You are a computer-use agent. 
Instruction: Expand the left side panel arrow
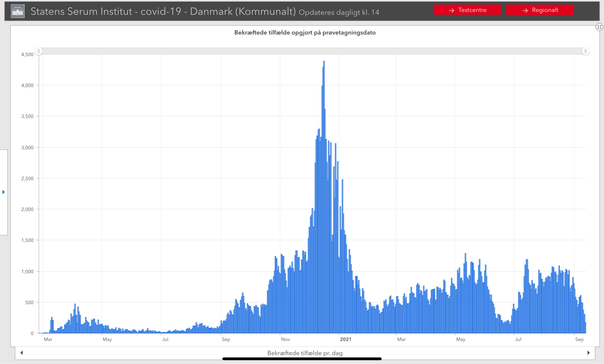coord(4,192)
